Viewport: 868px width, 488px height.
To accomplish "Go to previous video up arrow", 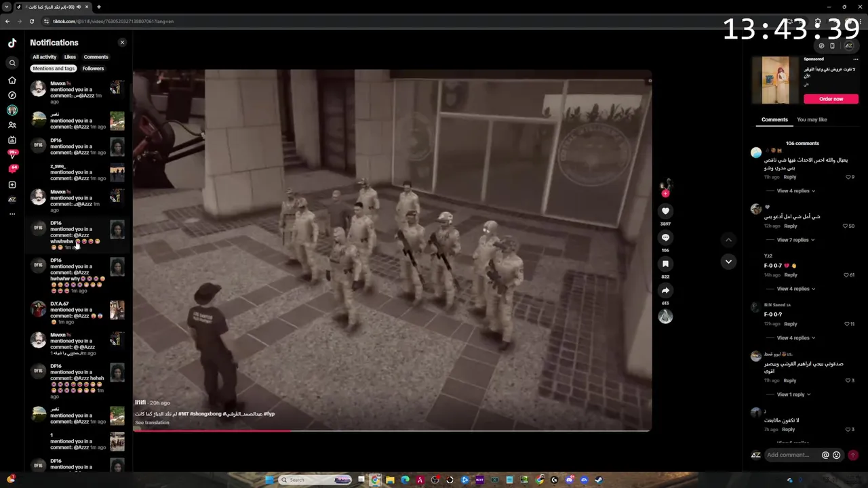I will [x=728, y=239].
